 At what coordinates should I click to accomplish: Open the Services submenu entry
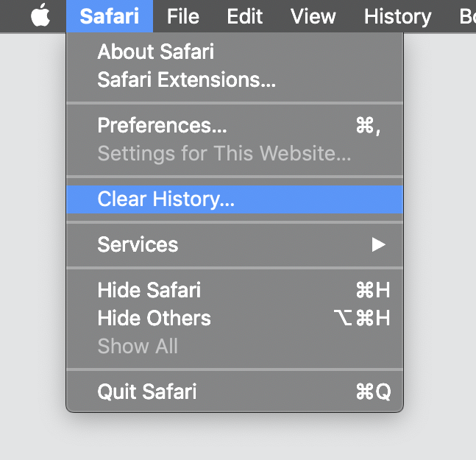click(x=235, y=245)
